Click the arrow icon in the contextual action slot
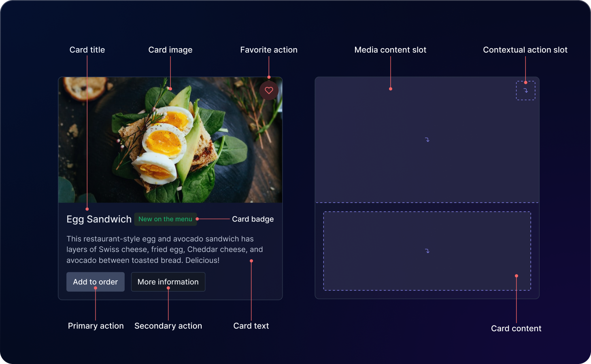The image size is (591, 364). 525,91
